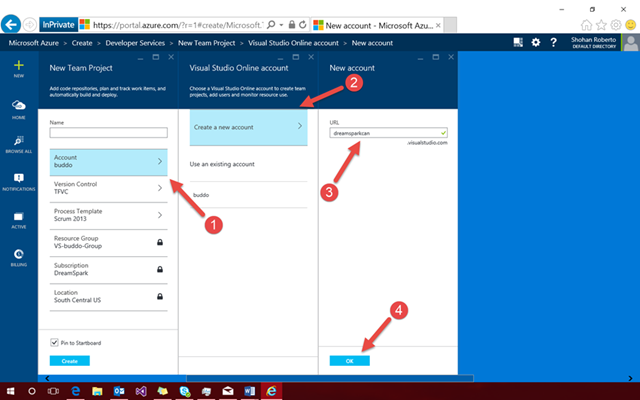The width and height of the screenshot is (640, 400).
Task: Click New Team Project breadcrumb item
Action: tap(207, 43)
